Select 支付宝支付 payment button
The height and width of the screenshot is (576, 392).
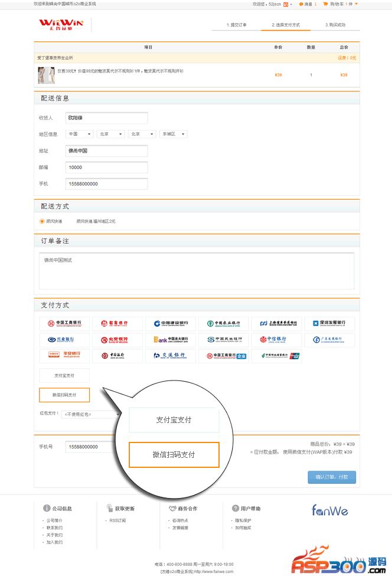[64, 375]
